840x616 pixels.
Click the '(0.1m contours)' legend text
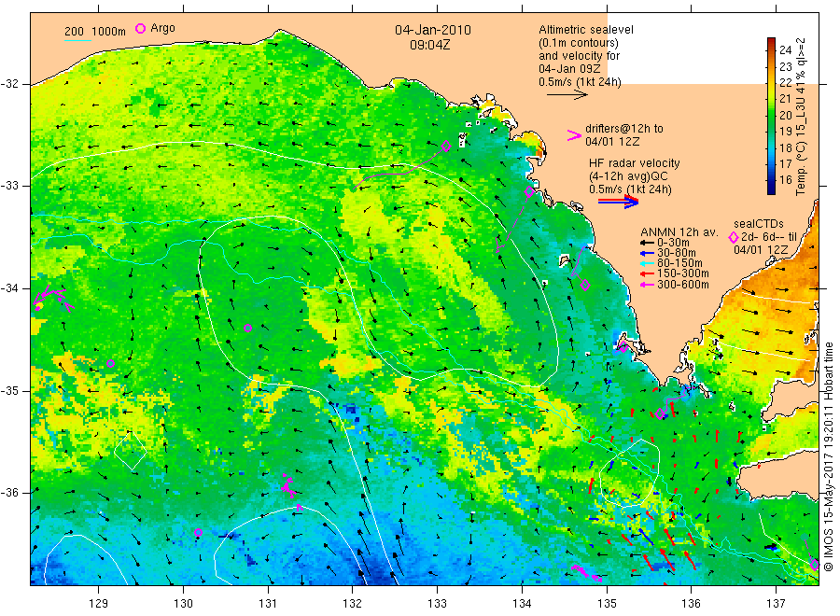(x=579, y=43)
